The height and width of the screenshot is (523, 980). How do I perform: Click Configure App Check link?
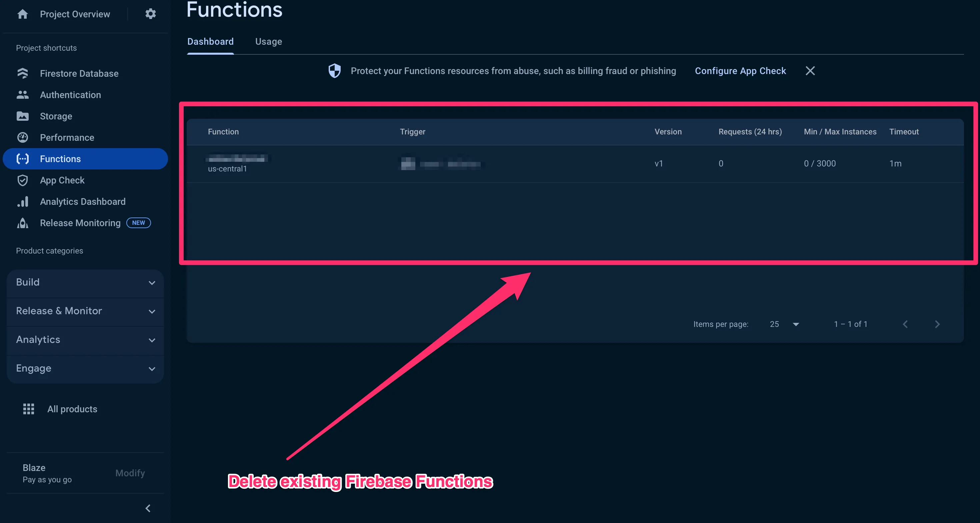pyautogui.click(x=740, y=71)
